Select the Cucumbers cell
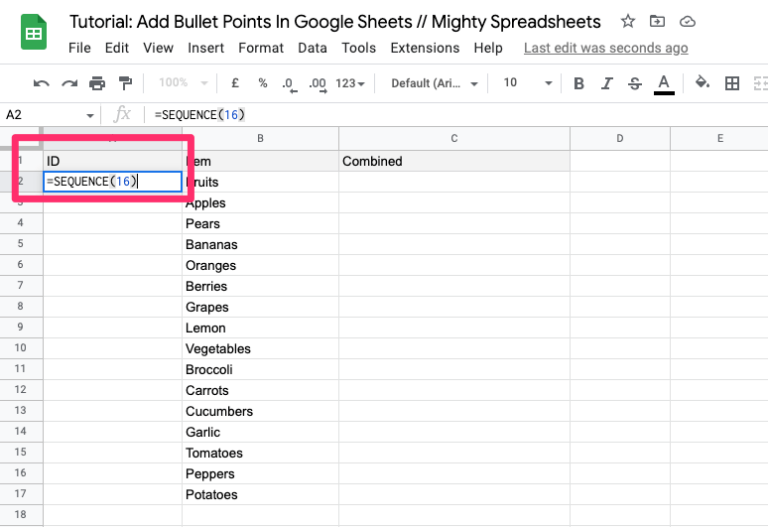Image resolution: width=768 pixels, height=527 pixels. point(260,411)
